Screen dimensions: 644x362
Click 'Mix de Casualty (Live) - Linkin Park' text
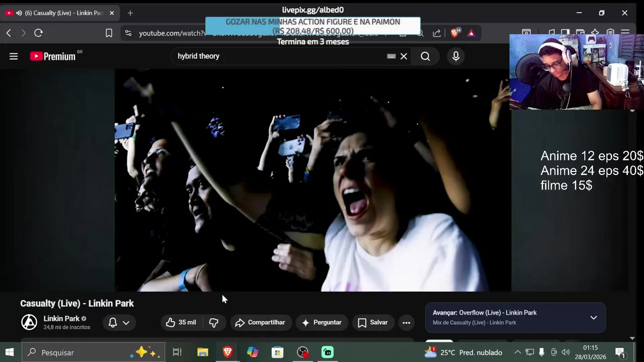coord(474,323)
